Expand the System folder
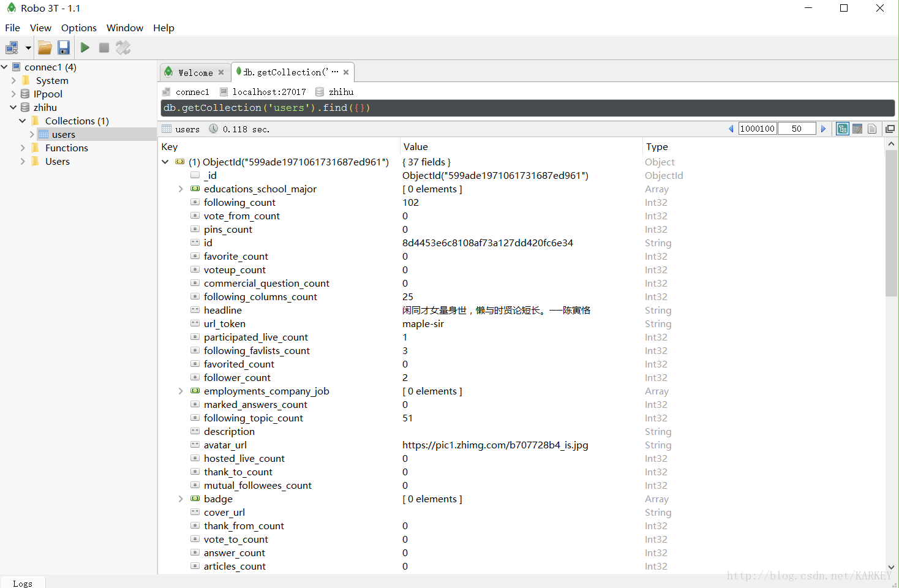899x588 pixels. point(13,80)
